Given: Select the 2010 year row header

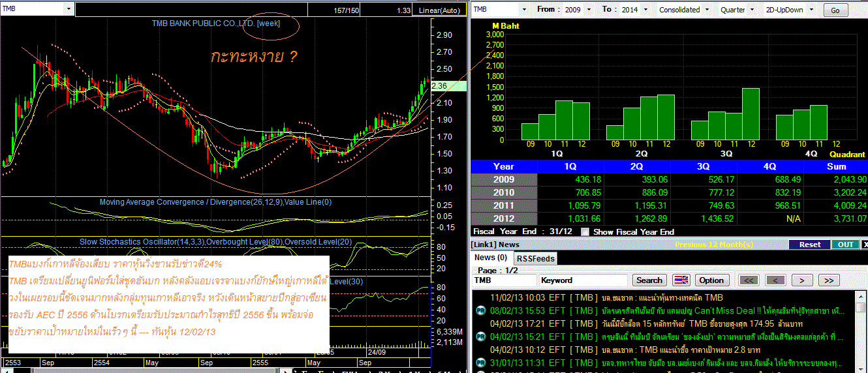Looking at the screenshot, I should 504,192.
